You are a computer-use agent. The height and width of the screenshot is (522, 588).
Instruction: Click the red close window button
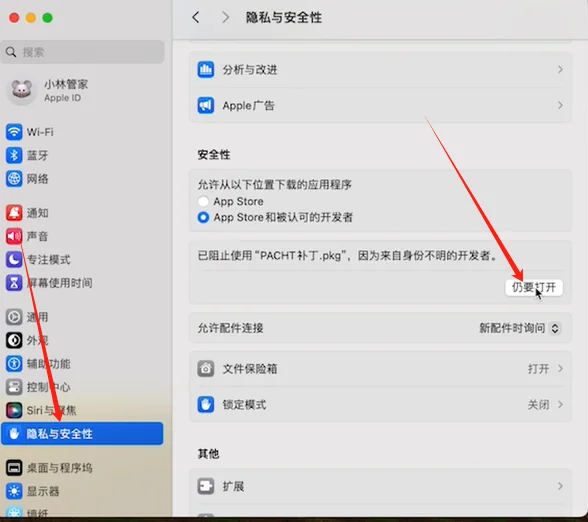point(14,18)
